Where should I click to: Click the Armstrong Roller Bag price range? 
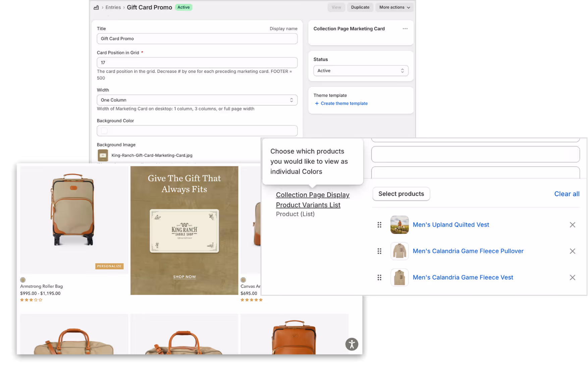[x=40, y=293]
